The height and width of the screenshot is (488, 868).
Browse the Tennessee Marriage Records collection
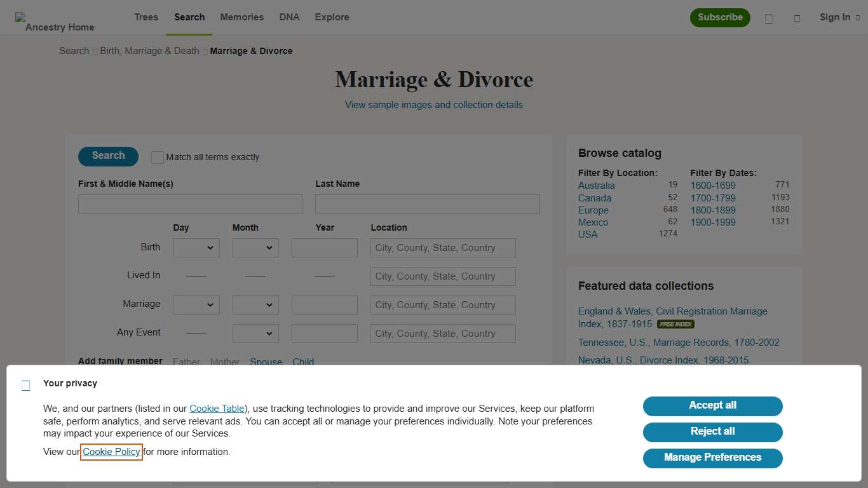[x=677, y=342]
